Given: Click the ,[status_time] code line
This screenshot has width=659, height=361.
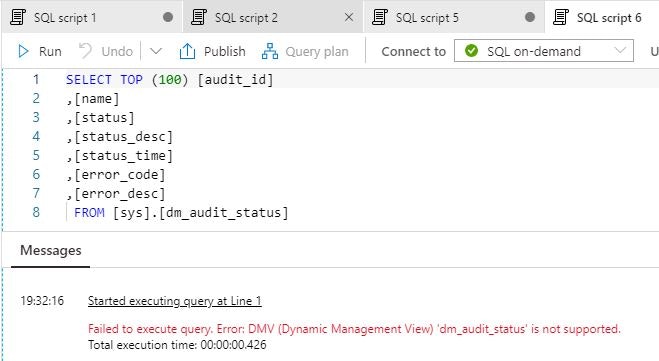Looking at the screenshot, I should click(x=119, y=155).
